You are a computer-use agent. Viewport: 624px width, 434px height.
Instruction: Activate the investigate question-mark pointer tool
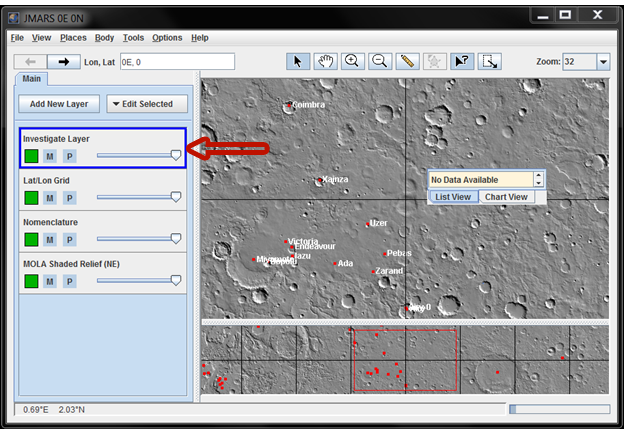pyautogui.click(x=462, y=62)
